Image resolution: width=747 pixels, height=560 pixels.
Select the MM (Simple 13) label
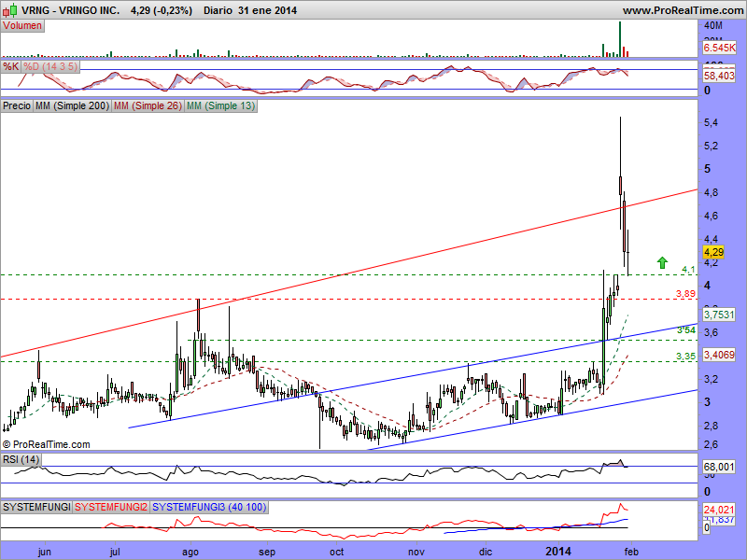(x=220, y=105)
